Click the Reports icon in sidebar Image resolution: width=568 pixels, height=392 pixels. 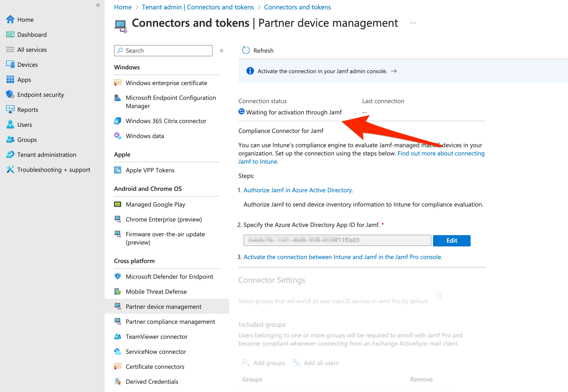(10, 109)
